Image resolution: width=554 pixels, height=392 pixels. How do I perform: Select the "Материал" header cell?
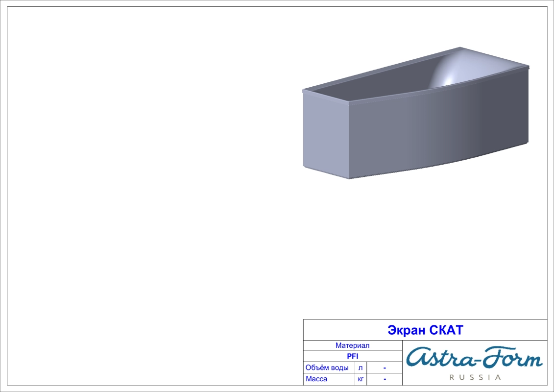(352, 345)
